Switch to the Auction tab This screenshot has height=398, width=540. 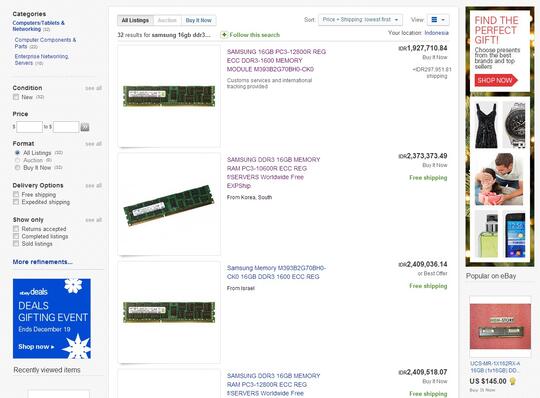click(x=167, y=20)
